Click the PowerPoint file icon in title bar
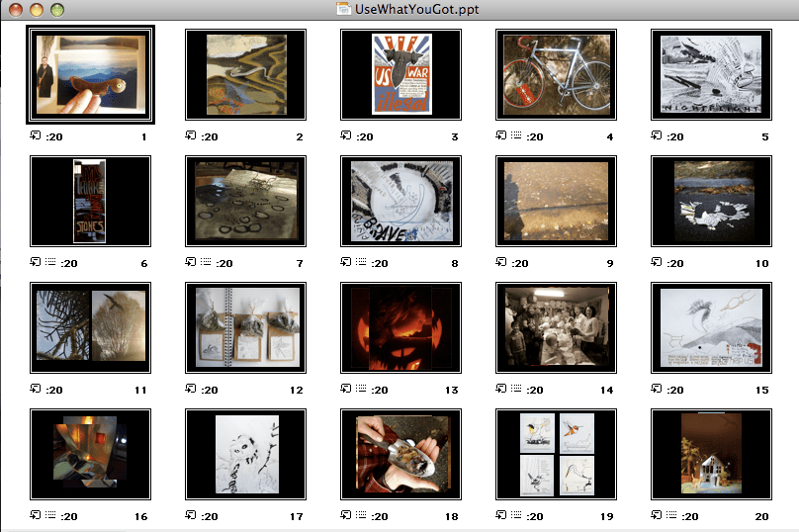Viewport: 799px width, 532px height. click(x=344, y=9)
